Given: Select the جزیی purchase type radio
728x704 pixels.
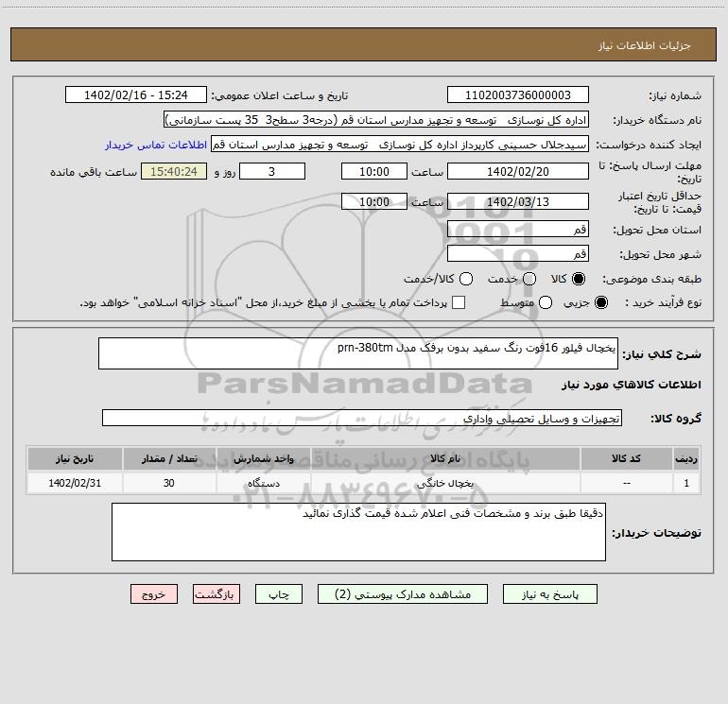Looking at the screenshot, I should [600, 302].
